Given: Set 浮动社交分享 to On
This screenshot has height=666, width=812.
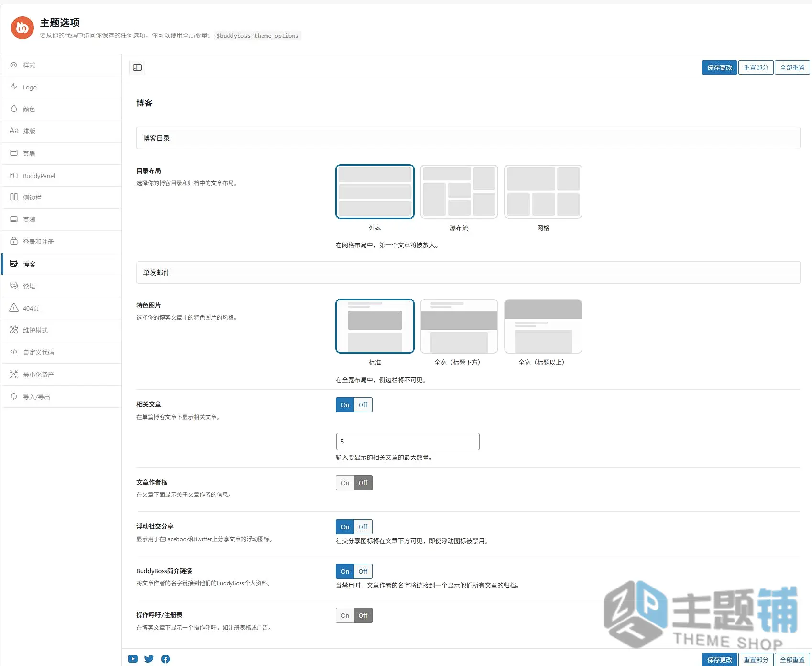Looking at the screenshot, I should pos(345,527).
